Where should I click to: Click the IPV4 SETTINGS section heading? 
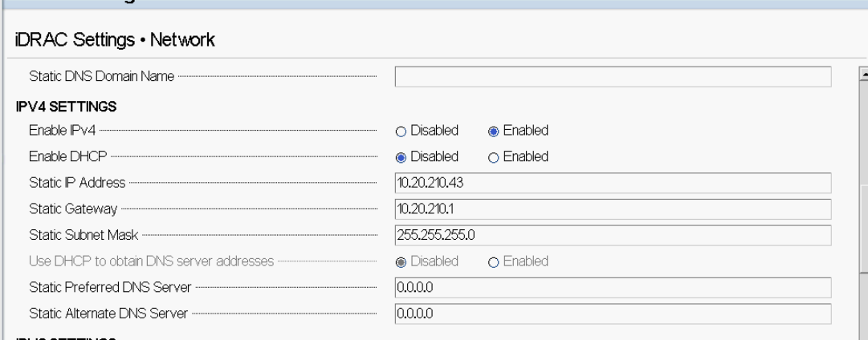tap(63, 103)
